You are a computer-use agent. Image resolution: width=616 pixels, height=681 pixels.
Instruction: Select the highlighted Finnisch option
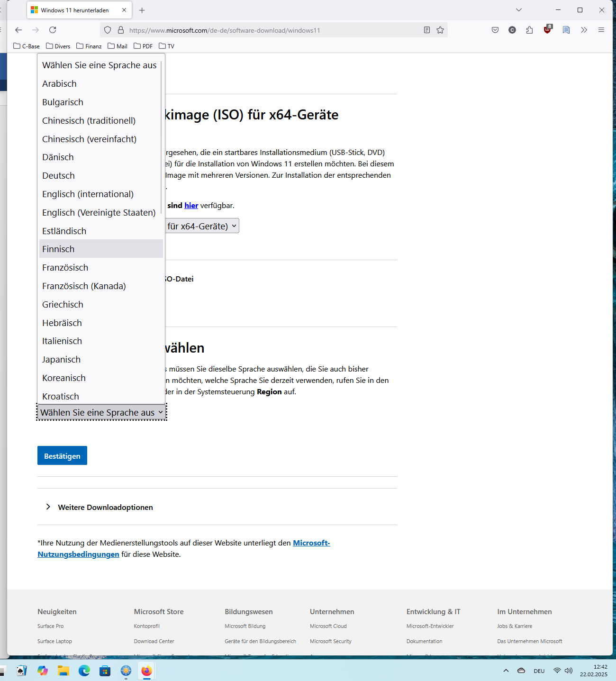tap(101, 249)
